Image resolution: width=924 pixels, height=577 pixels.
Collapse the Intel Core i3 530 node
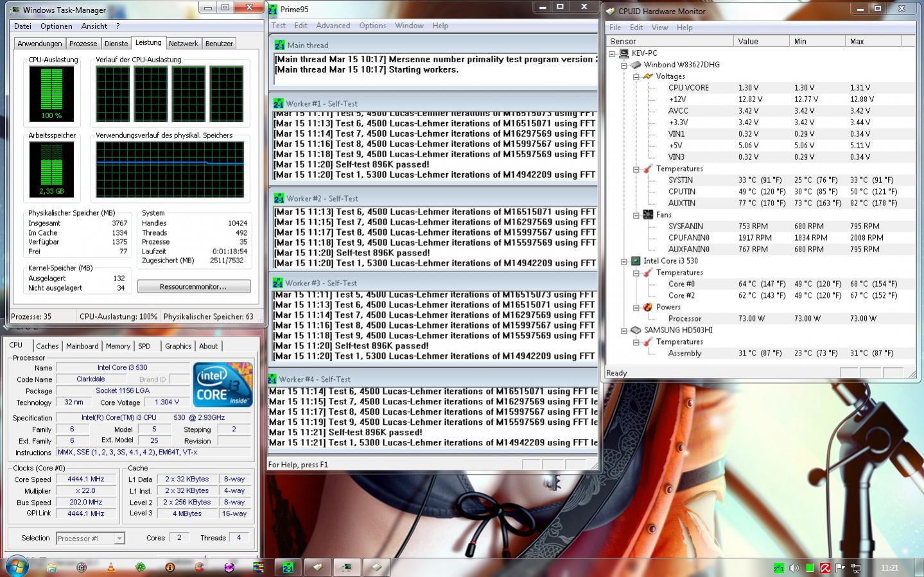pos(623,261)
